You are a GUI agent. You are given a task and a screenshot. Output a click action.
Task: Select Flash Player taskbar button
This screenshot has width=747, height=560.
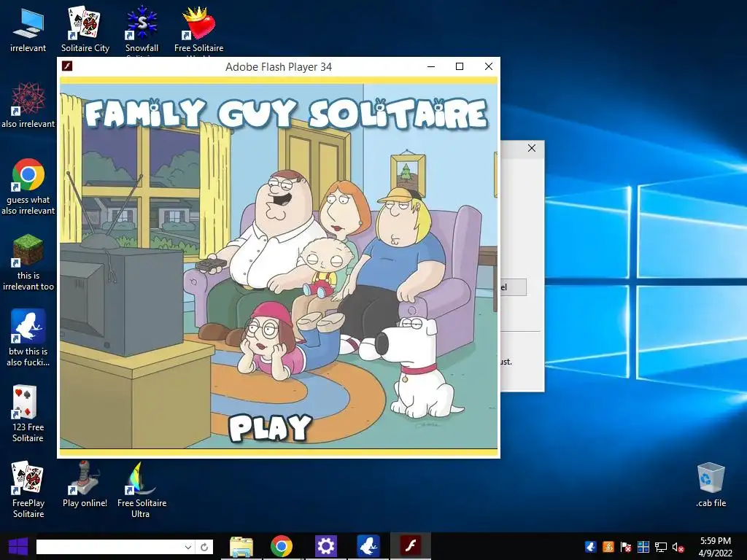pyautogui.click(x=410, y=546)
